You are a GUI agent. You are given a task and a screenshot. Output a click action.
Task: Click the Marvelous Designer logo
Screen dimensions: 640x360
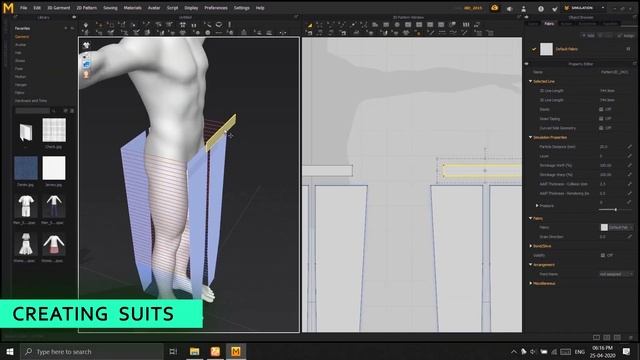(x=8, y=8)
